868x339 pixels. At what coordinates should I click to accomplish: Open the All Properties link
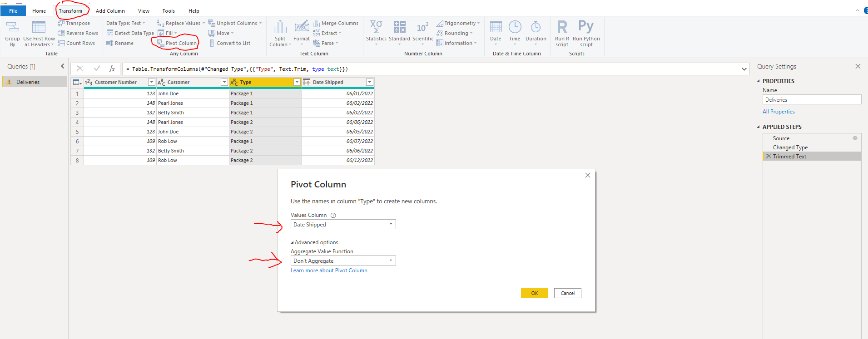pyautogui.click(x=779, y=112)
